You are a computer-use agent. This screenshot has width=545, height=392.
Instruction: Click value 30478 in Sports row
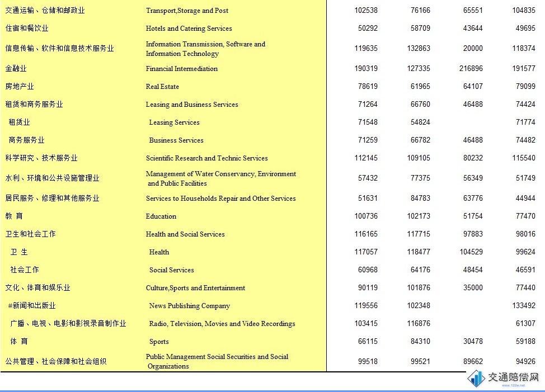pos(473,341)
